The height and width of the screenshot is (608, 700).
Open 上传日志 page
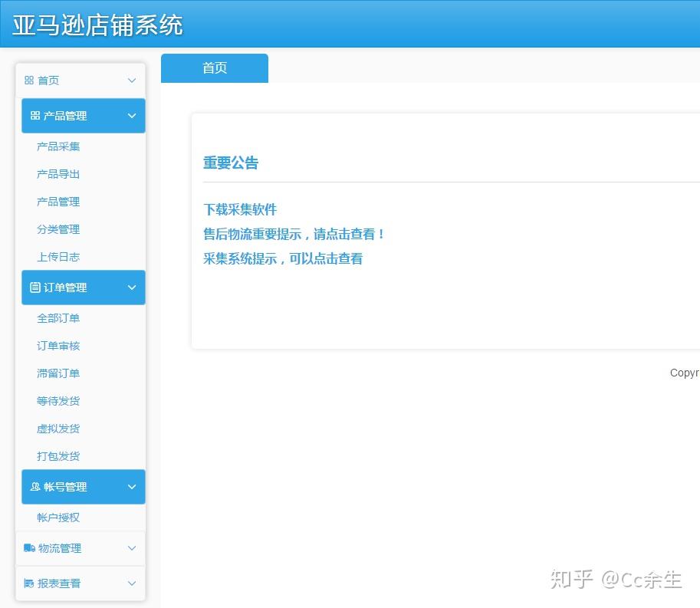click(58, 257)
